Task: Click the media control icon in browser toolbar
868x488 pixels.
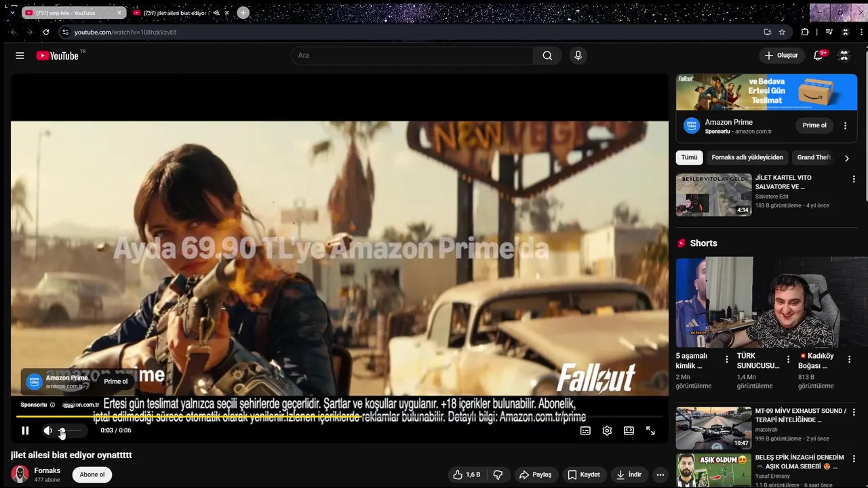Action: (829, 32)
